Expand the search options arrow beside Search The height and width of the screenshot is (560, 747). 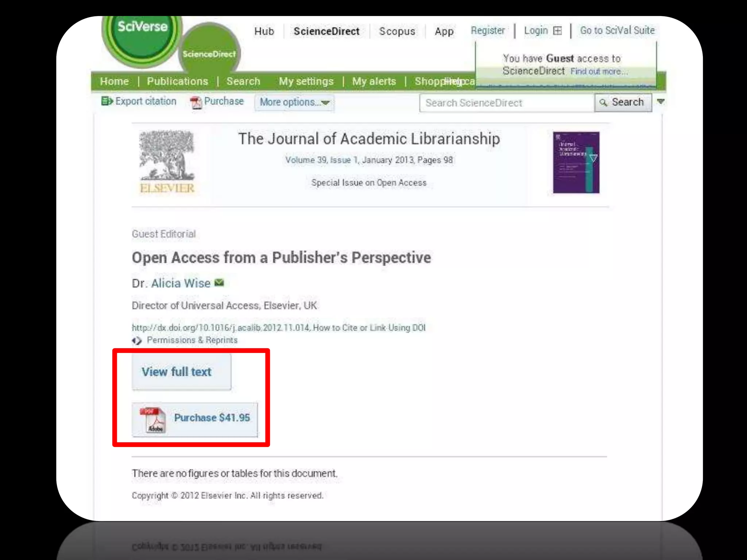[661, 101]
